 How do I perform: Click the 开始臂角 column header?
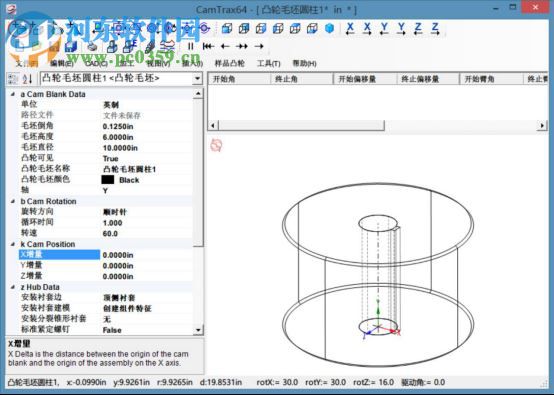(491, 79)
